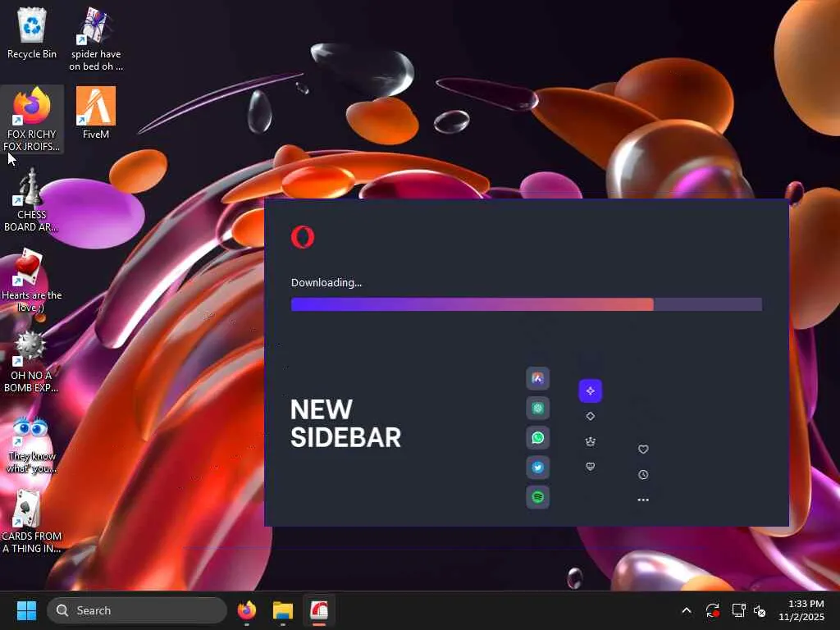The image size is (840, 630).
Task: Select the OH NO A BOMB minesweeper shortcut
Action: coord(31,362)
